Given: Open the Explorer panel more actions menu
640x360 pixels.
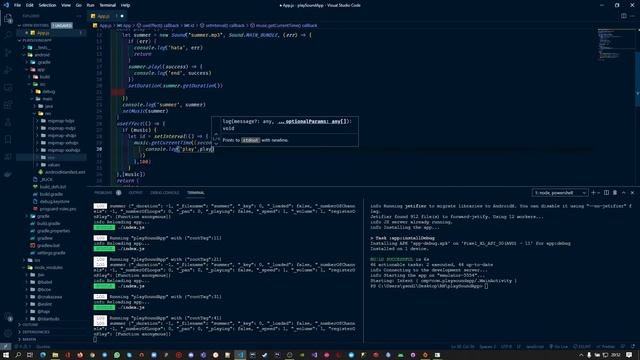Looking at the screenshot, I should [x=79, y=16].
